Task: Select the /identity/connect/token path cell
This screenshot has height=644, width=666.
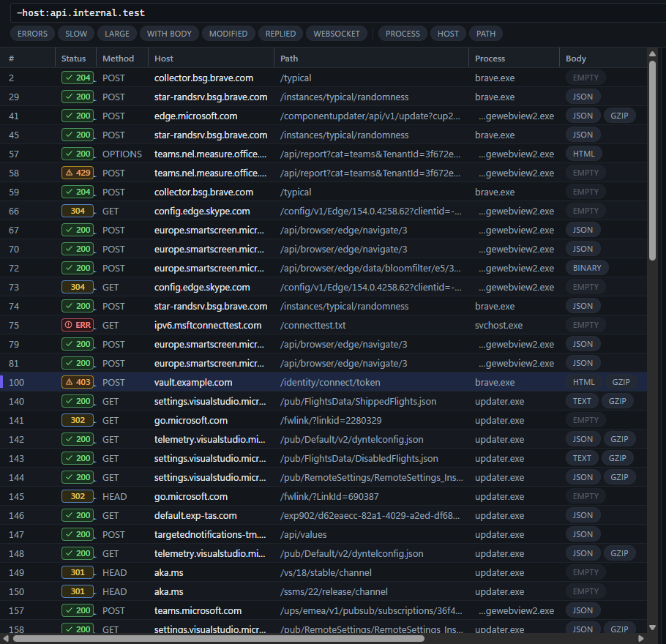Action: pyautogui.click(x=330, y=382)
